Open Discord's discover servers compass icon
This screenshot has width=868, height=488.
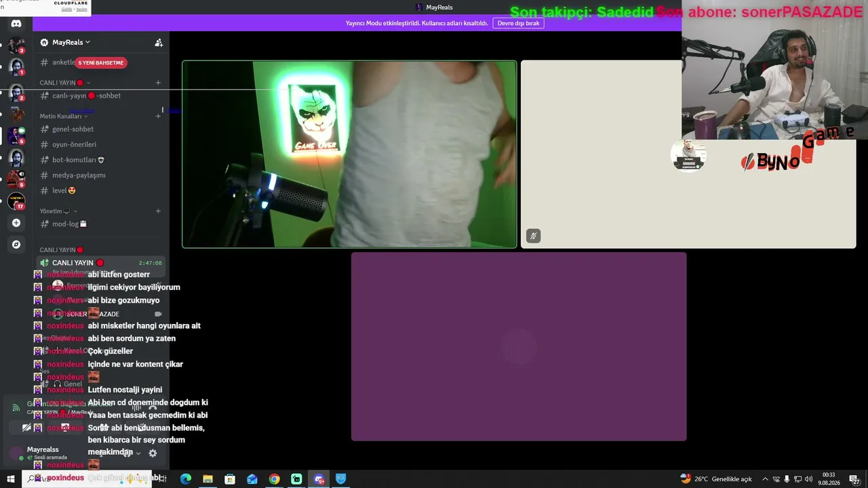[x=16, y=244]
